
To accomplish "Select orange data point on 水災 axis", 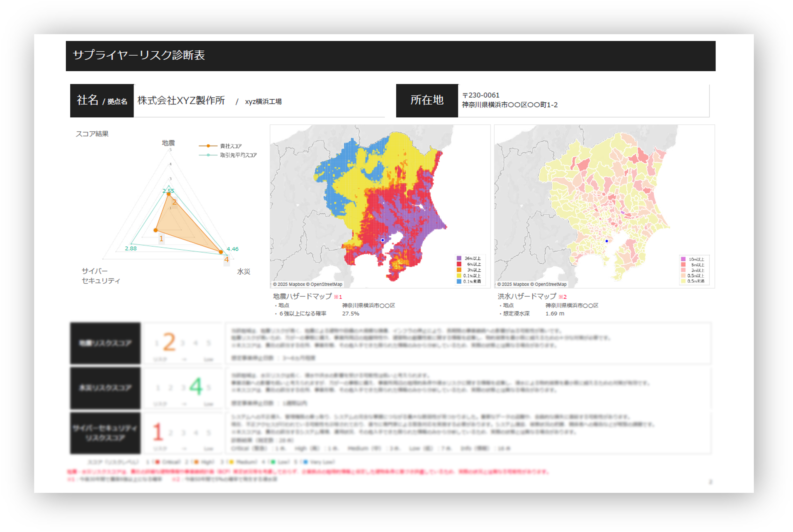I will 221,252.
